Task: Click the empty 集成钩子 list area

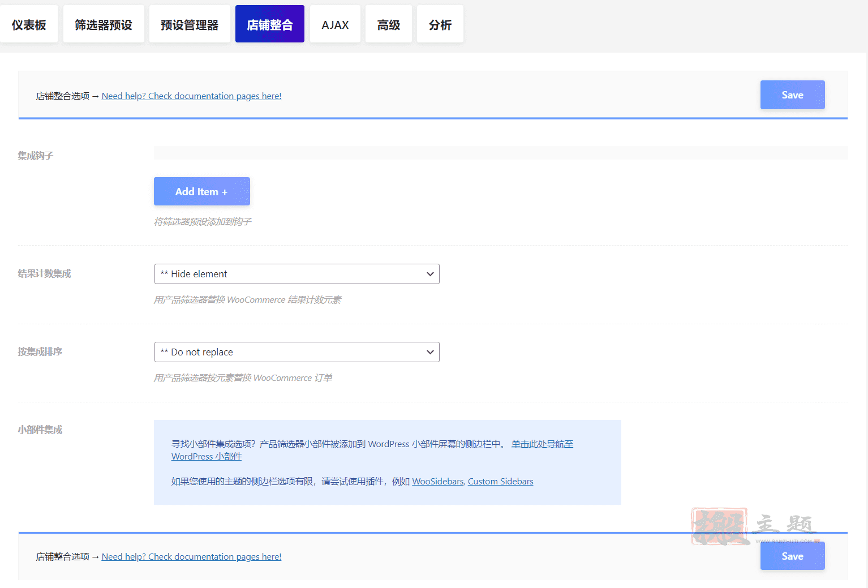Action: [x=501, y=153]
